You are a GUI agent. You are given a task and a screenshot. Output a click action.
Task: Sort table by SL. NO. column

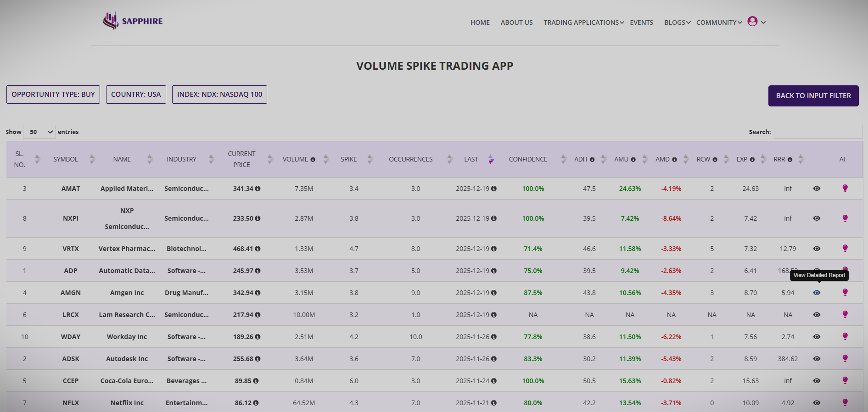[x=37, y=159]
